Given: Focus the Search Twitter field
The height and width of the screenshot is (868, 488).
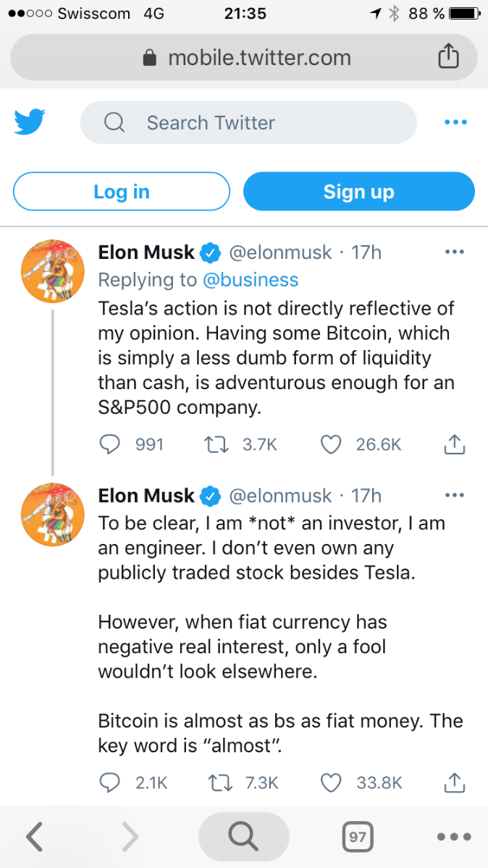Looking at the screenshot, I should tap(248, 122).
